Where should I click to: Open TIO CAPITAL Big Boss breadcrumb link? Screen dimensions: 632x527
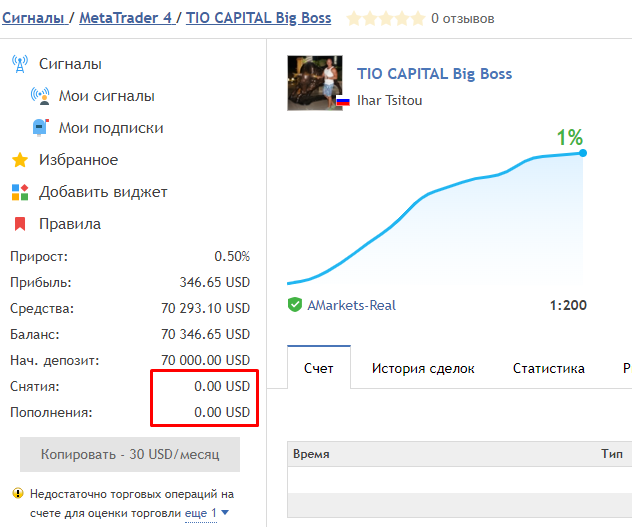(258, 18)
